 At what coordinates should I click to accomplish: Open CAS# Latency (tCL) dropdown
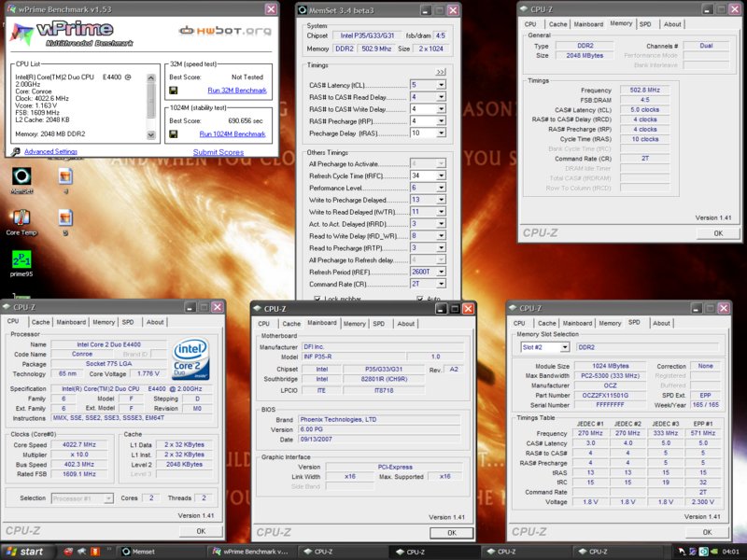coord(442,85)
